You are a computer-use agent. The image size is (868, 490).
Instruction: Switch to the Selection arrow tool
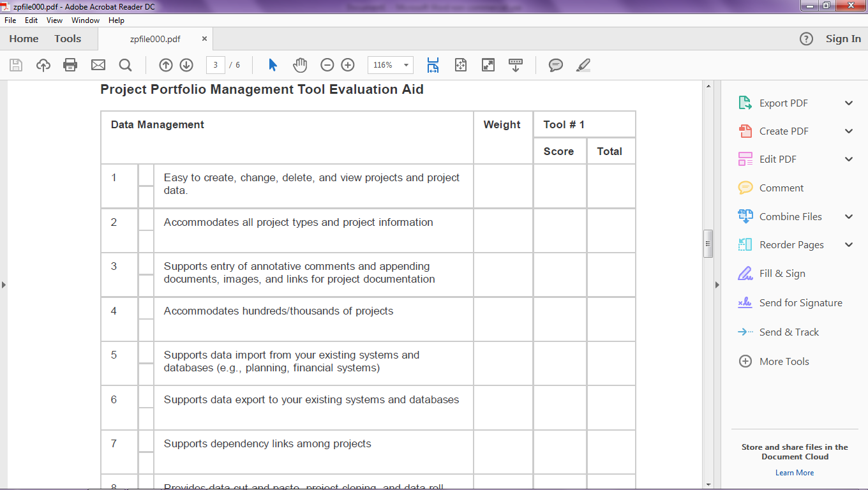[271, 64]
